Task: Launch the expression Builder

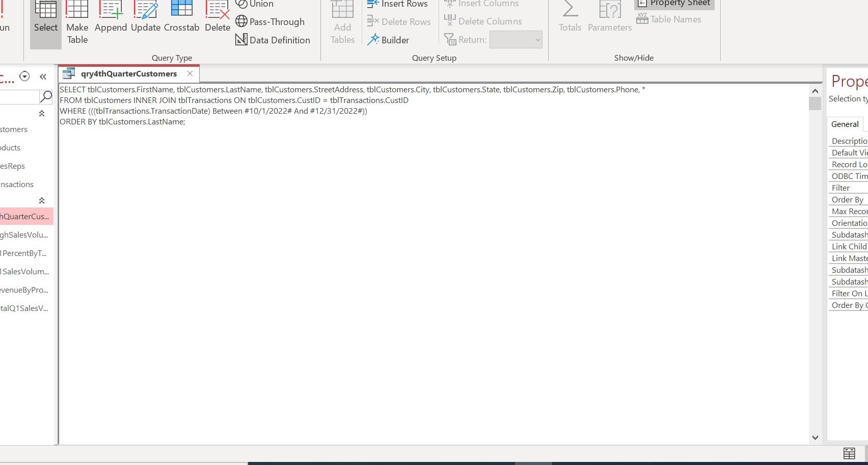Action: tap(389, 40)
